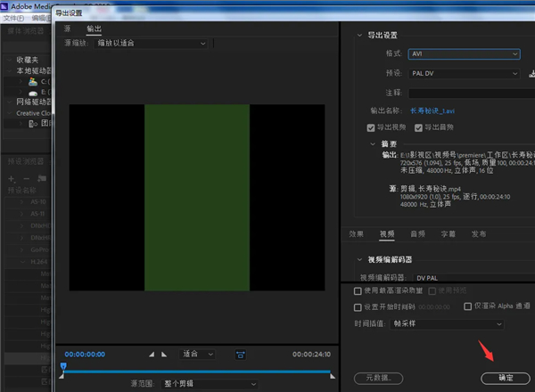
Task: Switch to the 音频 tab
Action: coord(416,234)
